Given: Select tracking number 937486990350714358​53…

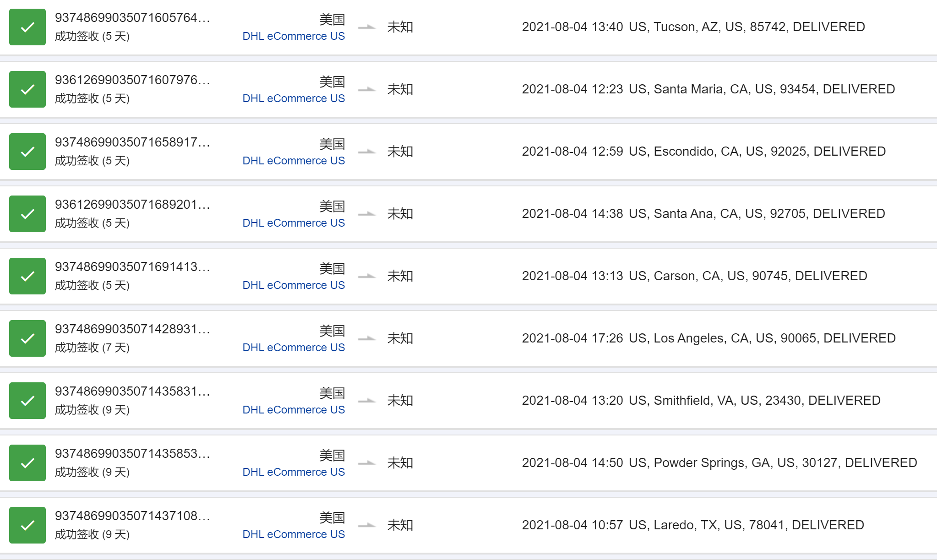Looking at the screenshot, I should pos(132,454).
